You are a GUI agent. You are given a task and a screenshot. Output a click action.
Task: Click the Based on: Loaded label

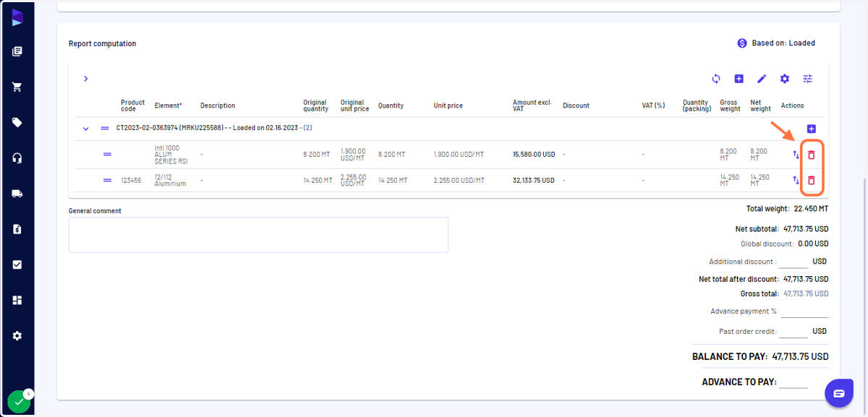(x=783, y=43)
